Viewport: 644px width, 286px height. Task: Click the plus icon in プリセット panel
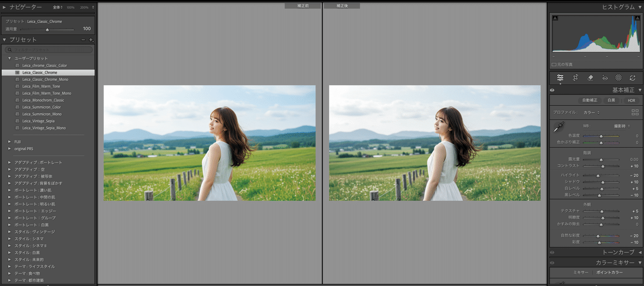(x=91, y=40)
